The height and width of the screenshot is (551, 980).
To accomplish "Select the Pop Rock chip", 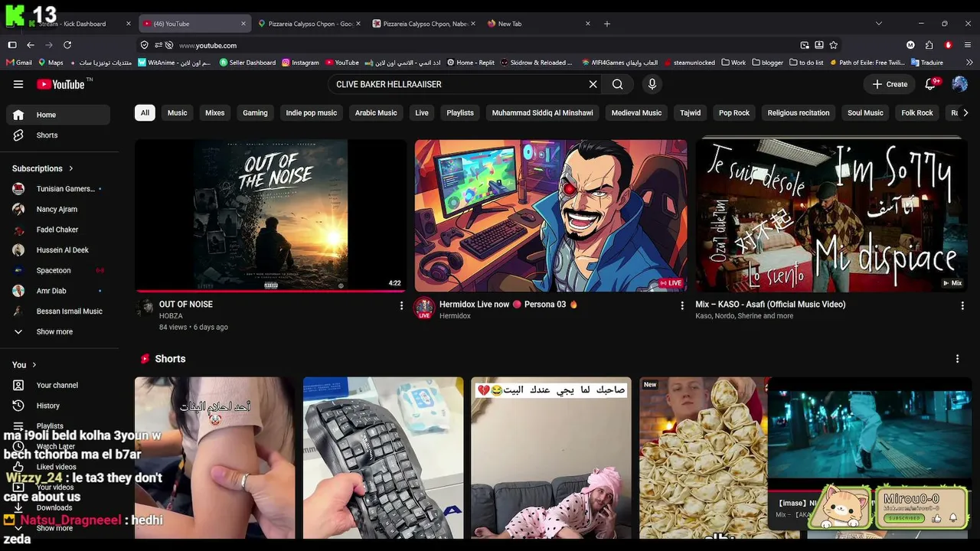I will click(x=734, y=112).
